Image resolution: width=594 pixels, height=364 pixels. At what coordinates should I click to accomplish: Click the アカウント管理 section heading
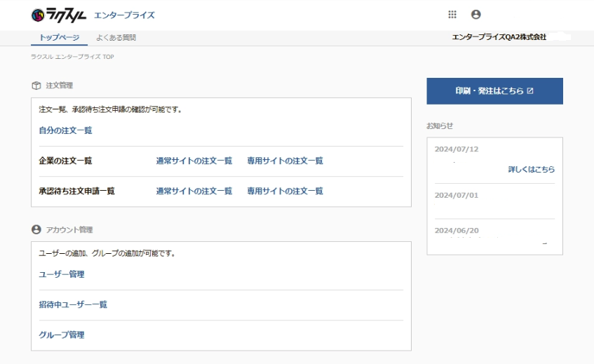pyautogui.click(x=69, y=229)
